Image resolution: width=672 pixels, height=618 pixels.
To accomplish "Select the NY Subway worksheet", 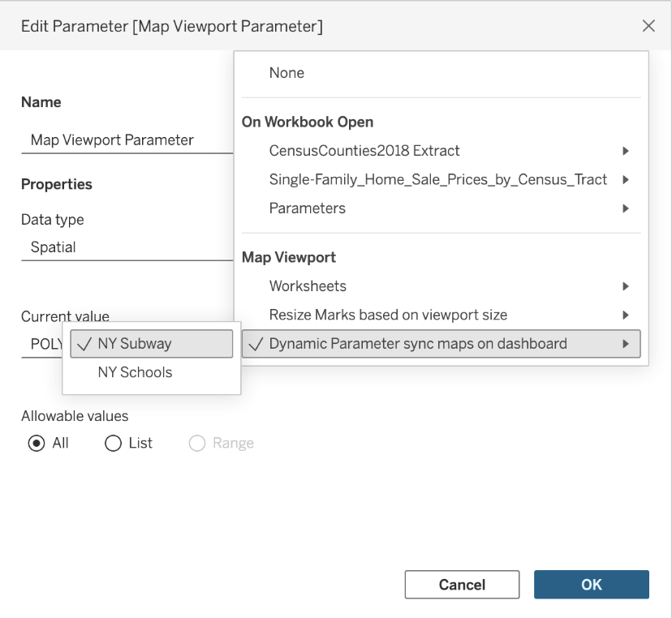I will click(135, 344).
